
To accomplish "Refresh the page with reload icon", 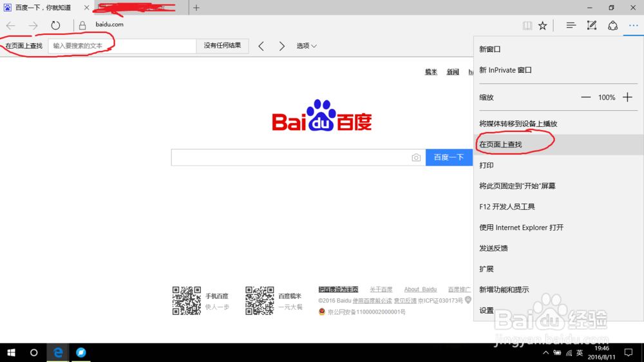I will tap(55, 26).
